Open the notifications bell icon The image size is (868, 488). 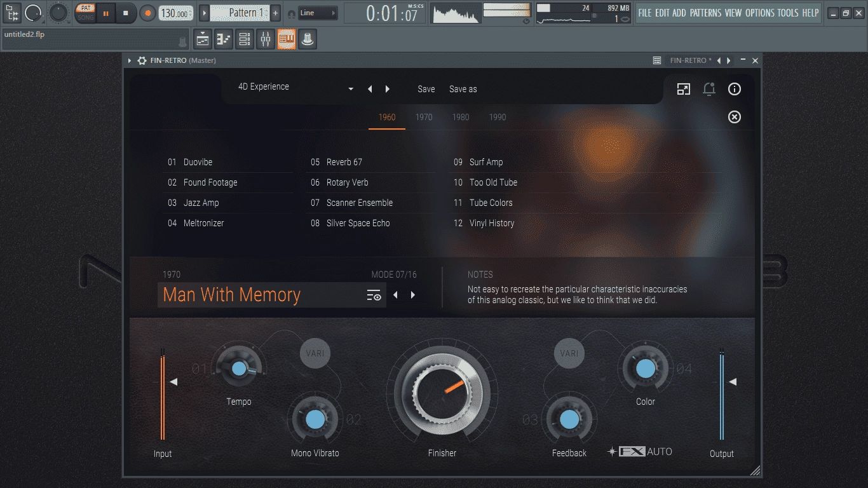pos(709,89)
